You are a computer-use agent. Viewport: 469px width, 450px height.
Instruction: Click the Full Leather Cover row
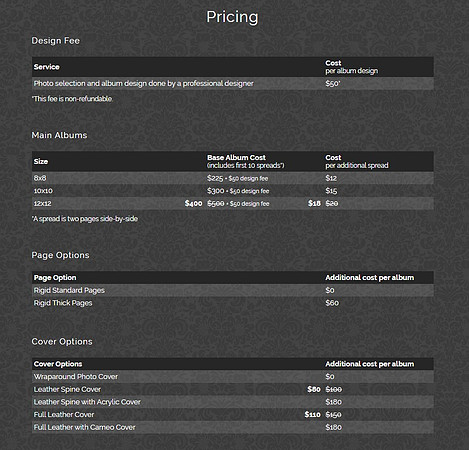[x=233, y=415]
